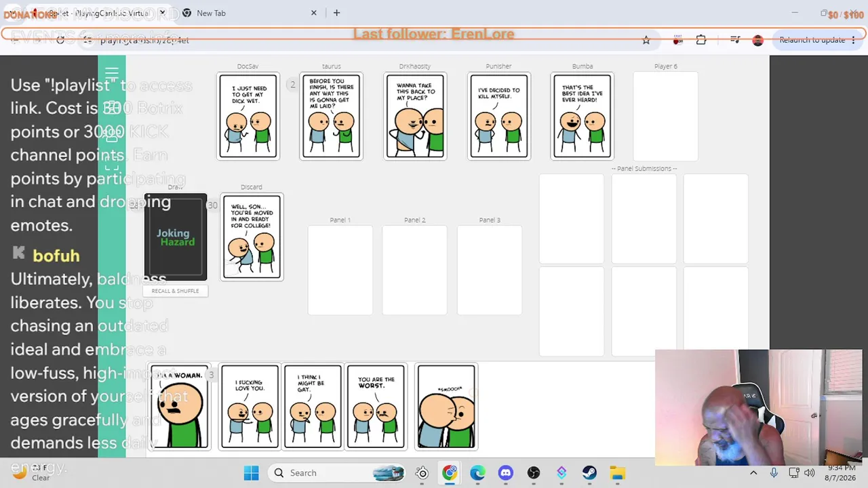The image size is (868, 488).
Task: Click the Relaunch to update button
Action: pos(812,40)
